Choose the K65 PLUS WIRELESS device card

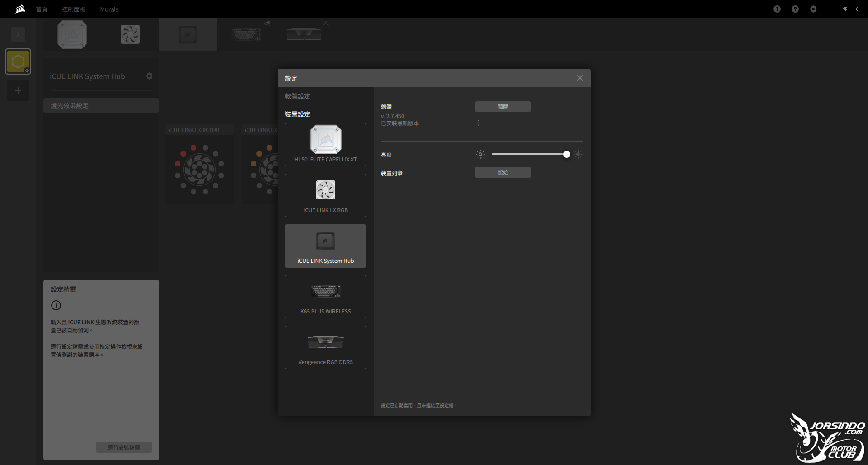326,297
